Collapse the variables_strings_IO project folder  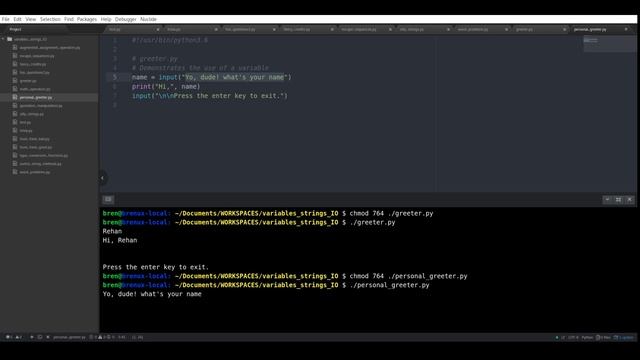point(3,39)
